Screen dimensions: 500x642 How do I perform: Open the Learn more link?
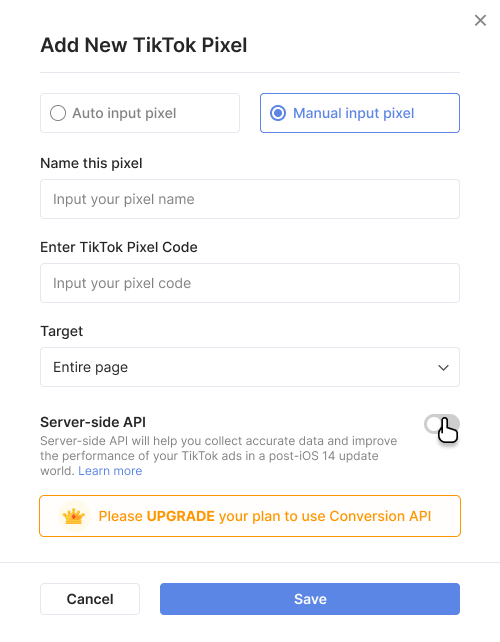[x=110, y=471]
